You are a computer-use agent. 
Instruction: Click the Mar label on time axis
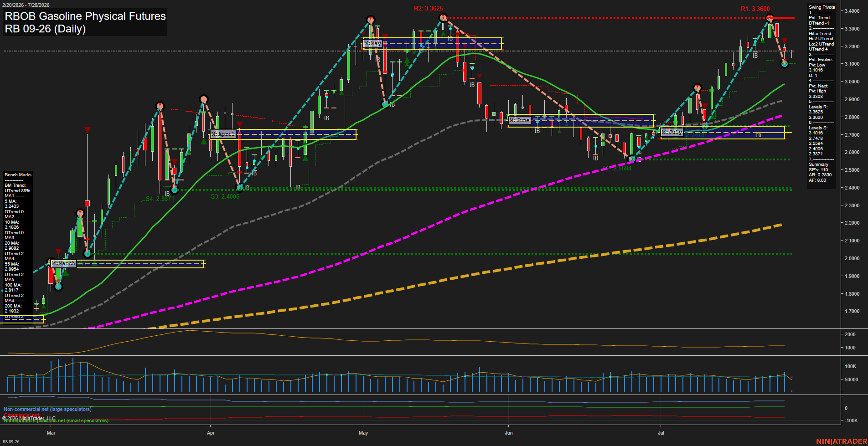[x=51, y=433]
